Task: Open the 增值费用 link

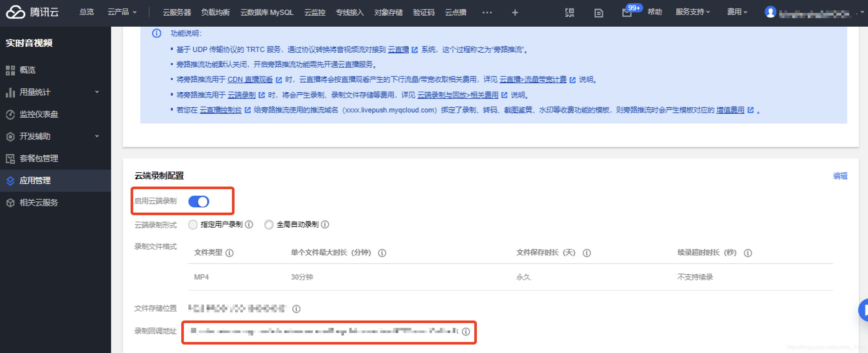Action: tap(730, 110)
